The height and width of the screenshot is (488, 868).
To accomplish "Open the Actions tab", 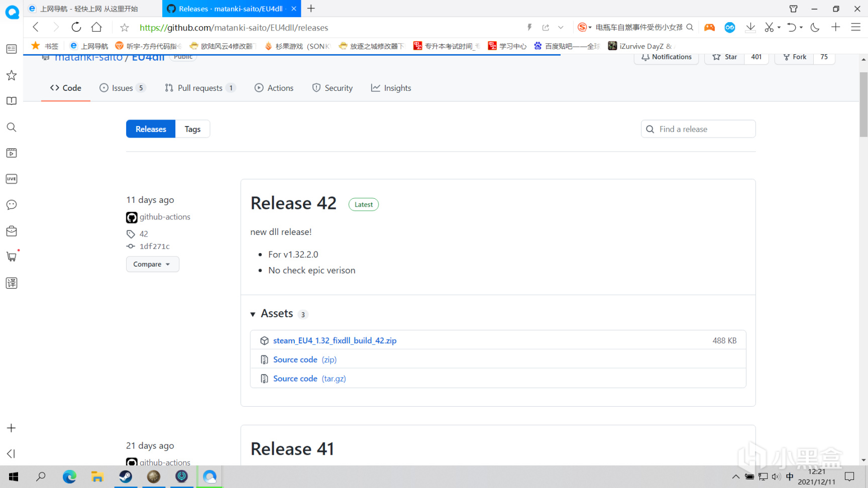I will (x=274, y=88).
